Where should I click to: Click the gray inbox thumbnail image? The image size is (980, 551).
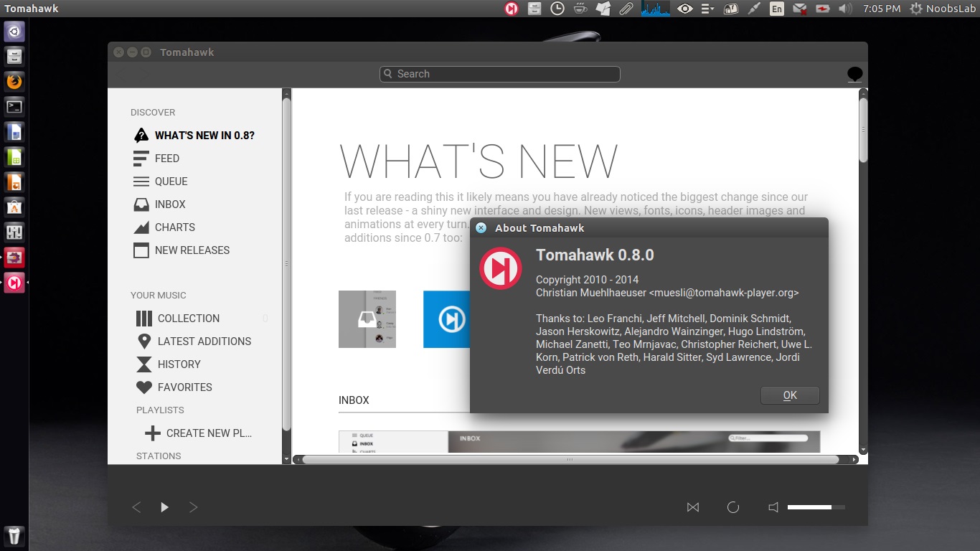pyautogui.click(x=367, y=319)
